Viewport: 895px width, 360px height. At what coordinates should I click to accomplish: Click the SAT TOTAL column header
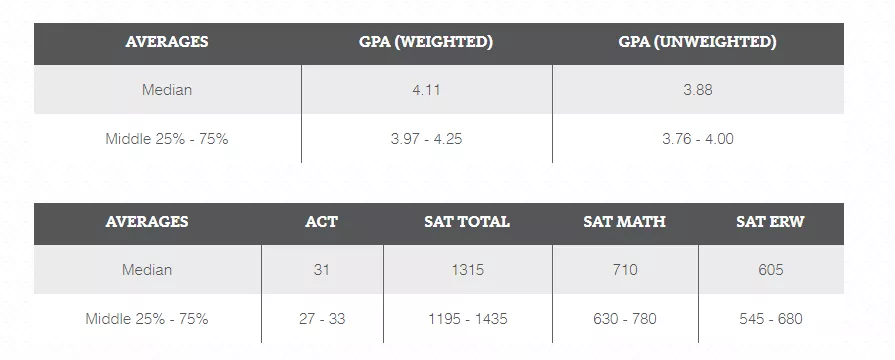click(467, 221)
